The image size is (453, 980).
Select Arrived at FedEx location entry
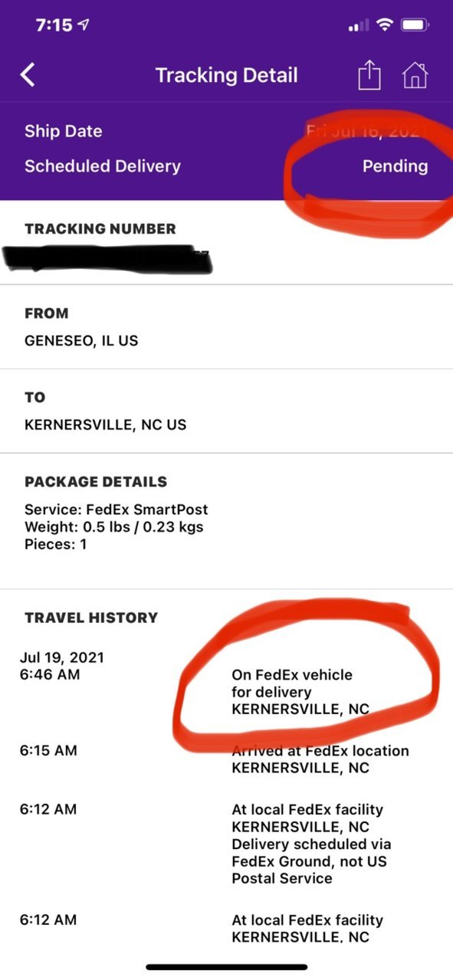[x=320, y=759]
